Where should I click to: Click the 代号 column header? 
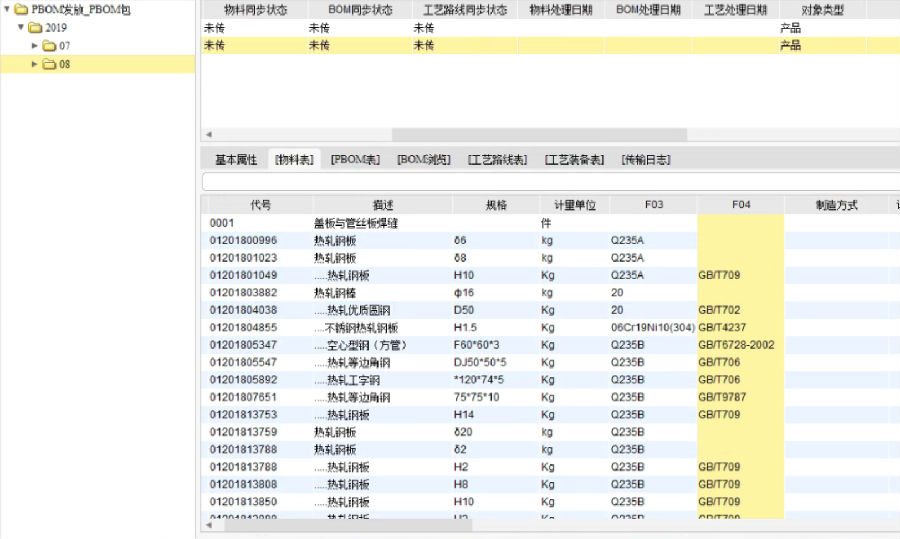(x=260, y=205)
